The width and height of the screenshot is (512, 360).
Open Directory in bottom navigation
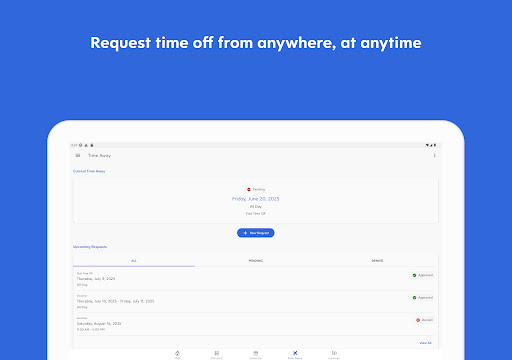click(217, 355)
